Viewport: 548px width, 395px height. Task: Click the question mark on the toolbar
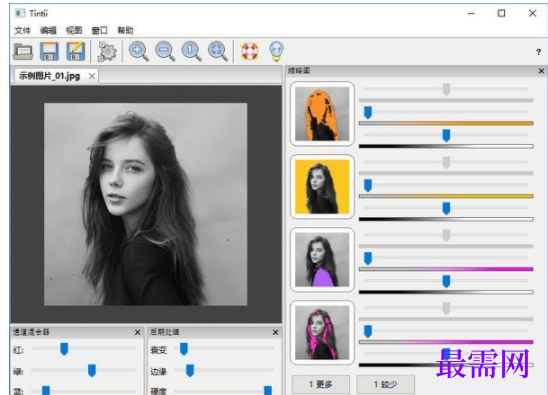click(538, 52)
